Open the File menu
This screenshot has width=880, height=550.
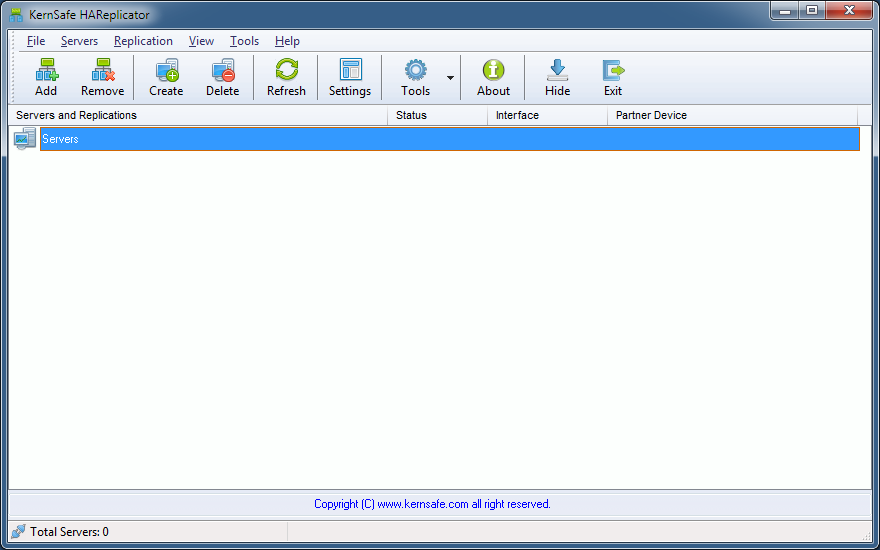[x=36, y=41]
